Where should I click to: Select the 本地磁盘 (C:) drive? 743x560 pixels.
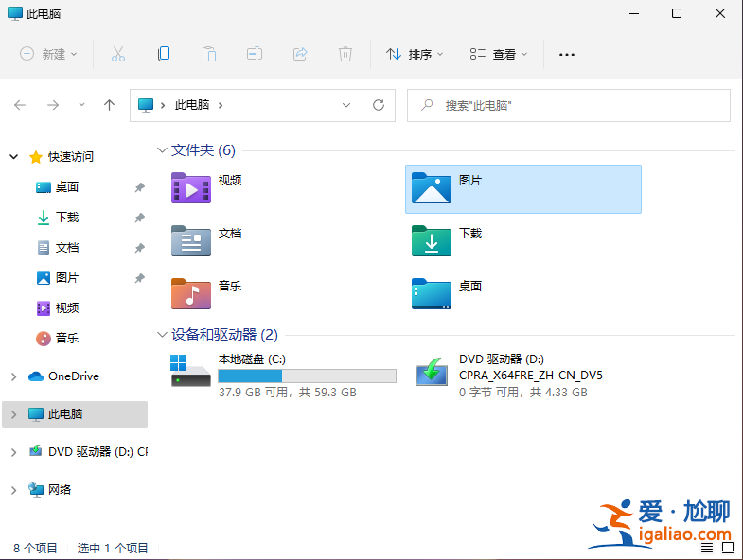[283, 376]
